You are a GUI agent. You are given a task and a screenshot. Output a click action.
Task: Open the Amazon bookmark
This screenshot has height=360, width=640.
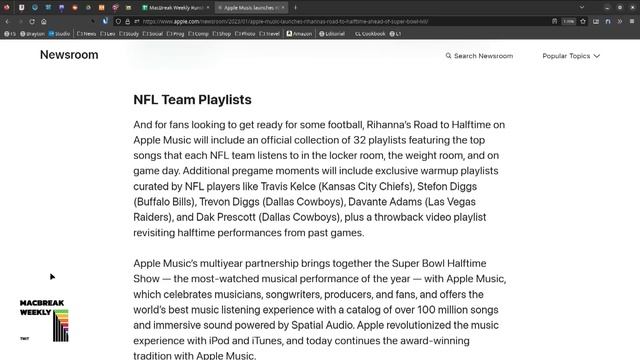pyautogui.click(x=299, y=34)
